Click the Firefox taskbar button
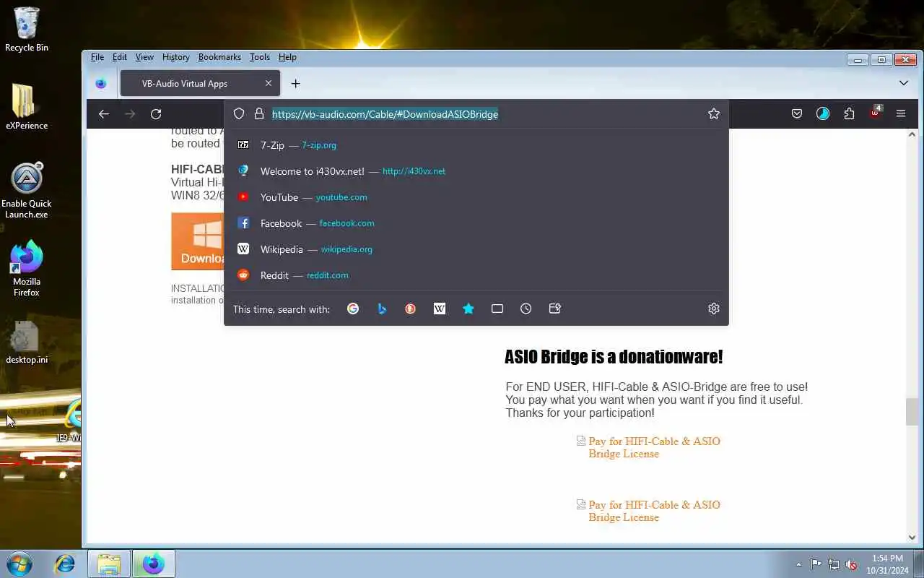The image size is (924, 578). point(153,564)
